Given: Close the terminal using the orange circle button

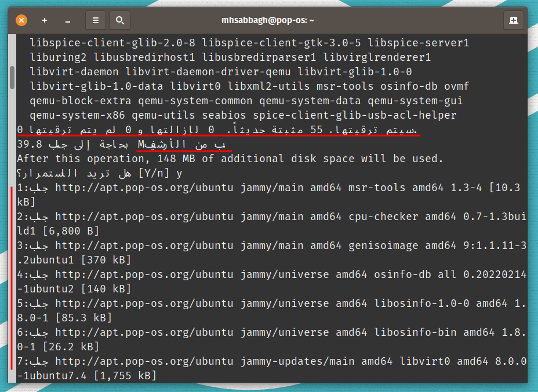Looking at the screenshot, I should [x=22, y=19].
